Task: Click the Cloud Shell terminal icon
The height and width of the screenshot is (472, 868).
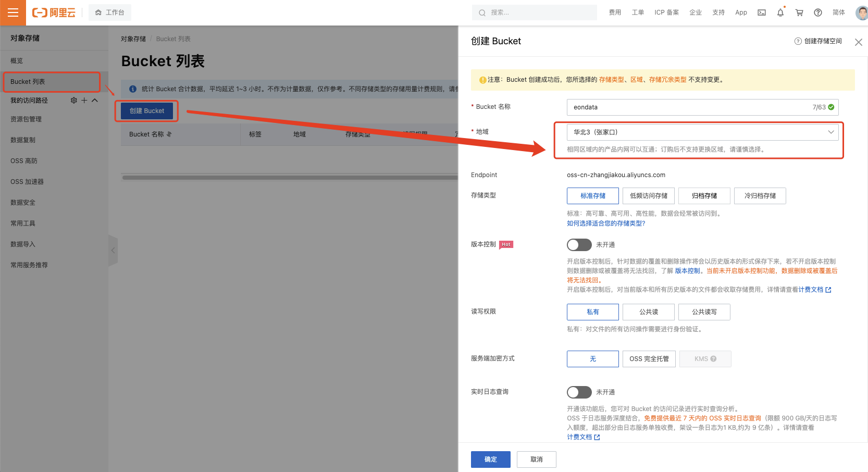Action: click(761, 12)
